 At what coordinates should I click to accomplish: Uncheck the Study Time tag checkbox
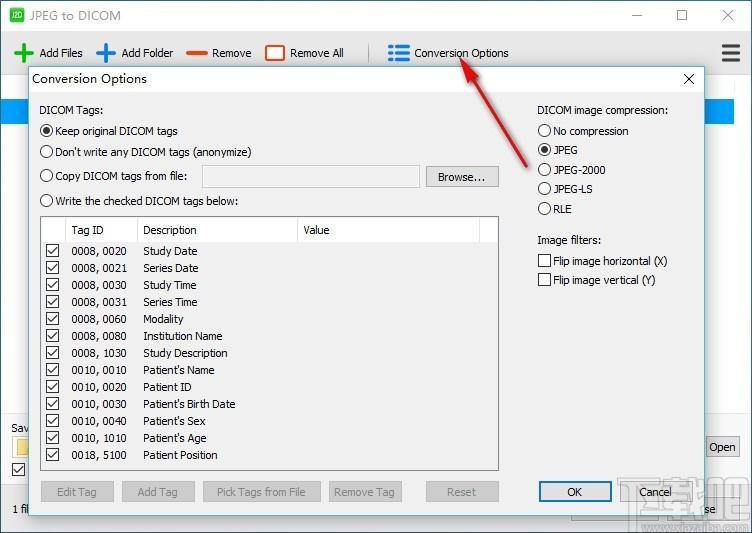pyautogui.click(x=53, y=284)
